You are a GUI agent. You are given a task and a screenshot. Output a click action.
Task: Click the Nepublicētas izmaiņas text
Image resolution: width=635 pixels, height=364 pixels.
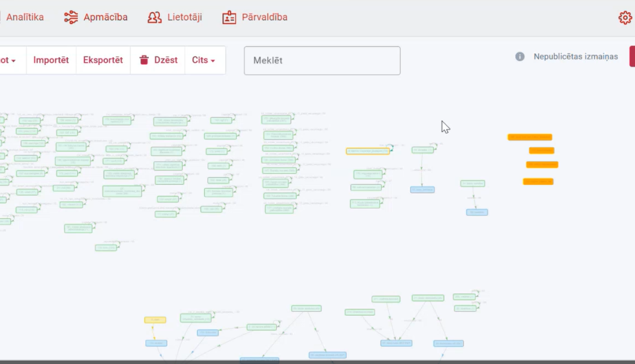[575, 57]
